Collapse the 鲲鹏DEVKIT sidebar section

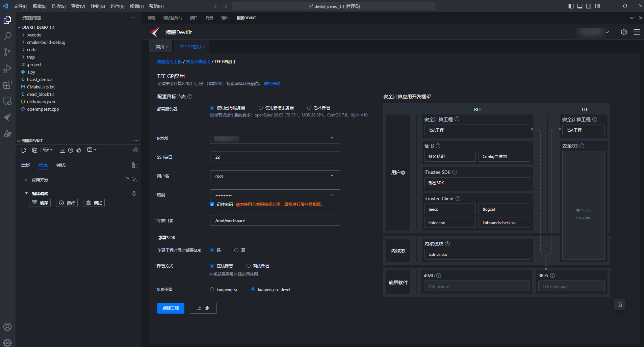point(32,141)
